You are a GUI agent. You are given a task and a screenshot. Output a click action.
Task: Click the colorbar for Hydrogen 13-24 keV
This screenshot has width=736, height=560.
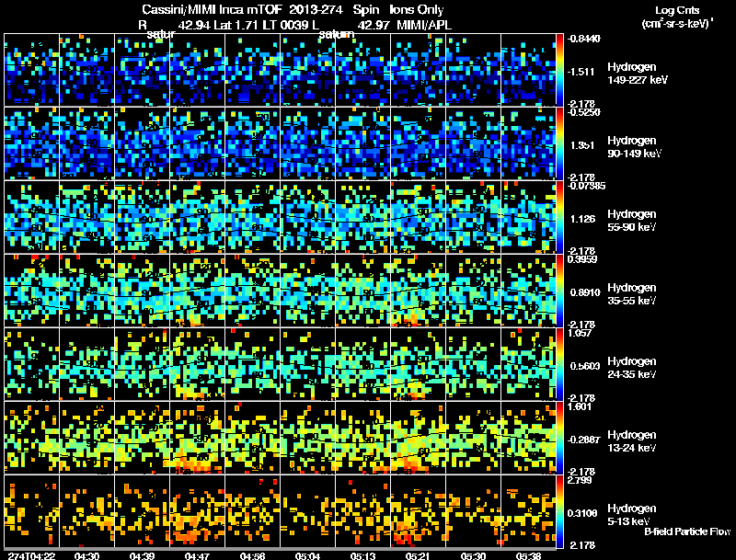click(559, 438)
